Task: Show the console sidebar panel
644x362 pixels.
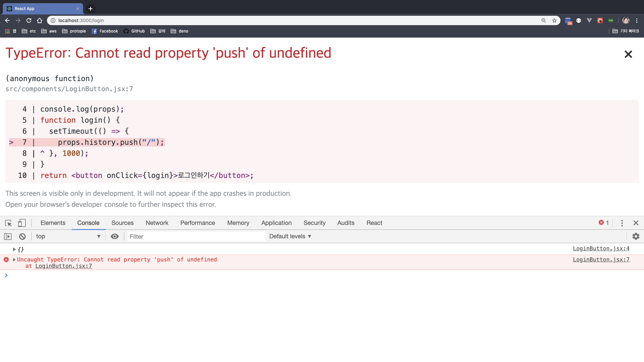Action: pos(8,237)
